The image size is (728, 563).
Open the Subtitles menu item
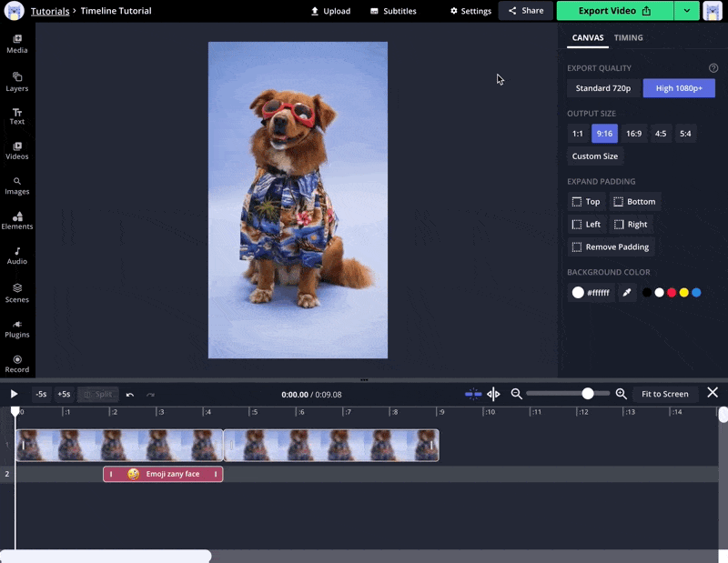(x=393, y=11)
